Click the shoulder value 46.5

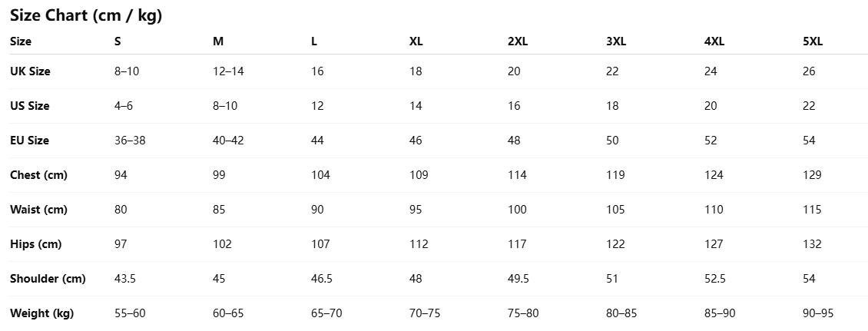click(321, 279)
